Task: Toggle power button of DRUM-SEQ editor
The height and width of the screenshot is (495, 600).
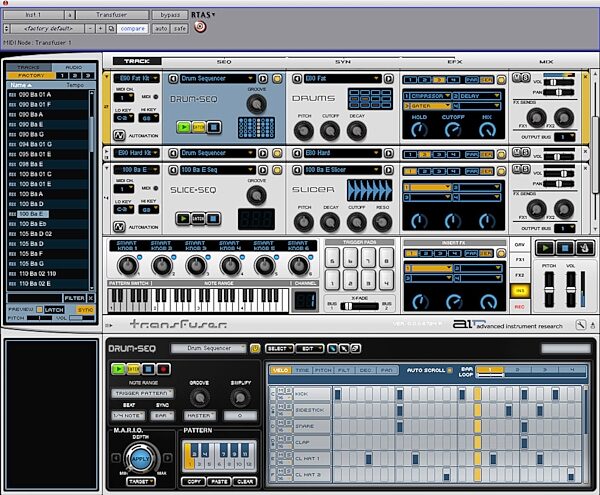Action: click(255, 348)
